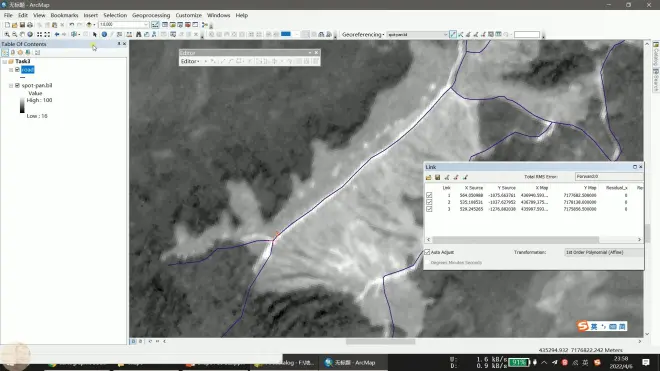
Task: Uncheck link 2 checkbox in Link table
Action: [429, 202]
